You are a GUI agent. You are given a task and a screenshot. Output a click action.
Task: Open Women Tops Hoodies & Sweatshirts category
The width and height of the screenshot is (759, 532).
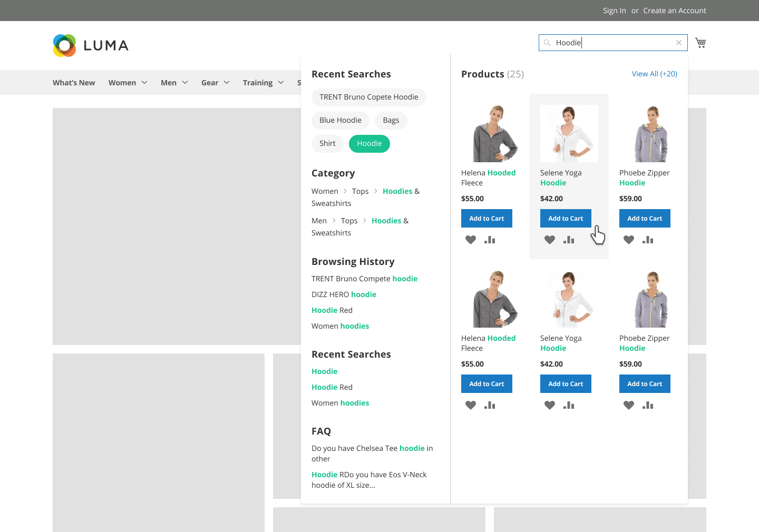[x=366, y=197]
